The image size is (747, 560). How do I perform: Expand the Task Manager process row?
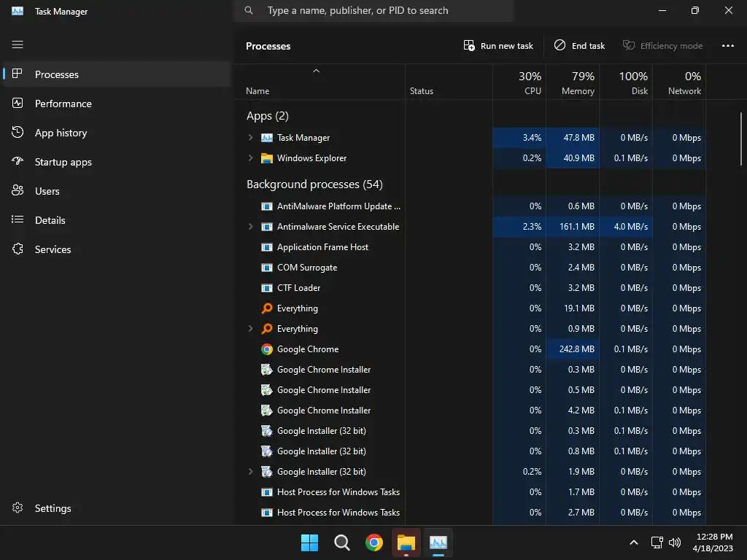coord(251,137)
